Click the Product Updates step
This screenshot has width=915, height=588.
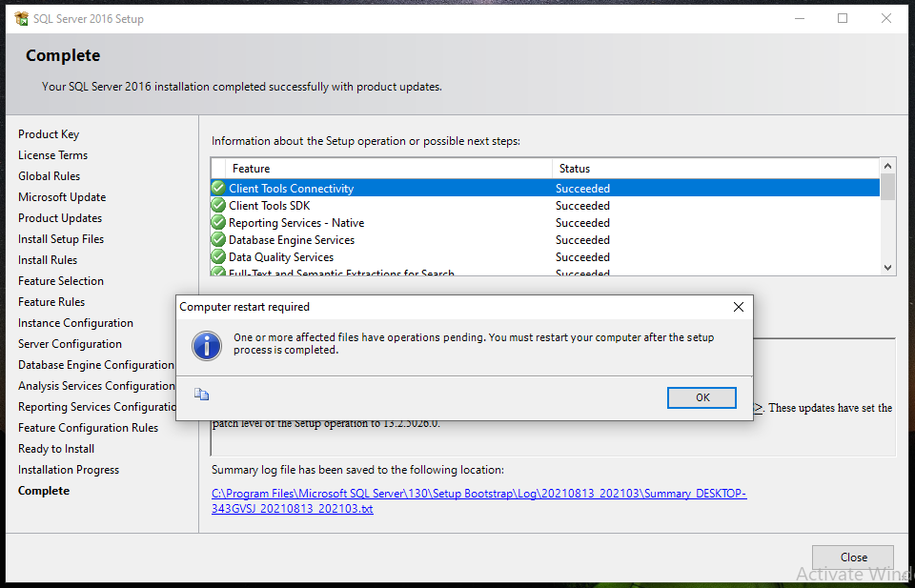pos(60,218)
